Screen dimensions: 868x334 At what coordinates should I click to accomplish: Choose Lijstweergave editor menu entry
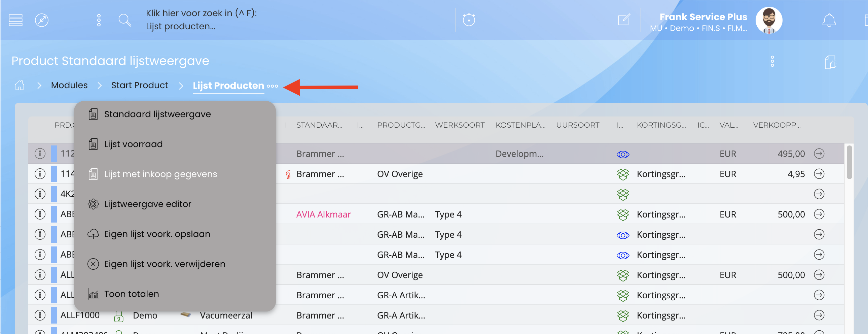147,204
